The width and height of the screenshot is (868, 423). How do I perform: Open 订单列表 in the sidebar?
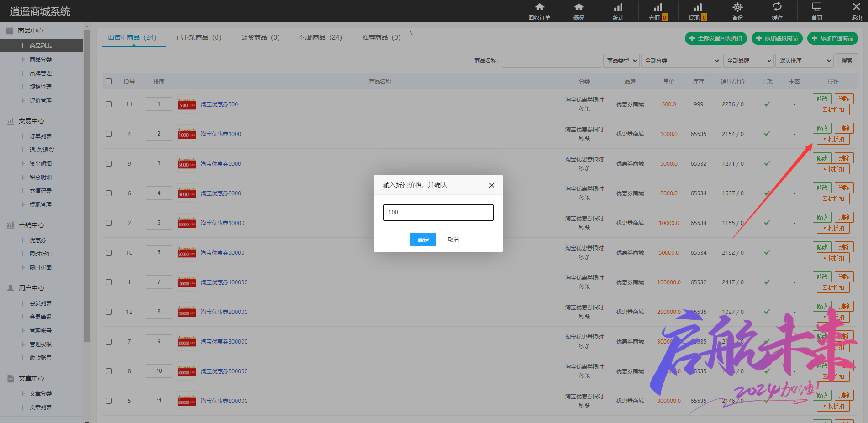click(41, 136)
